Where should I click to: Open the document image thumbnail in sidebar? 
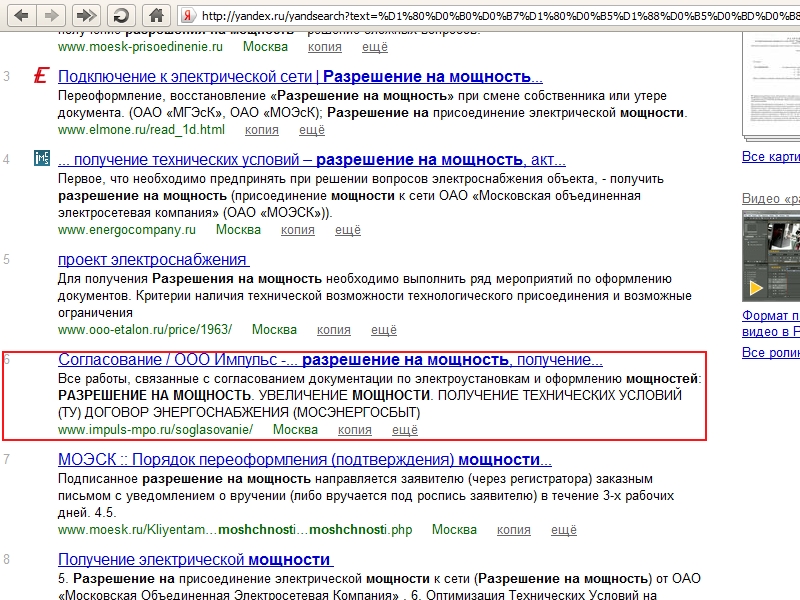pyautogui.click(x=771, y=86)
